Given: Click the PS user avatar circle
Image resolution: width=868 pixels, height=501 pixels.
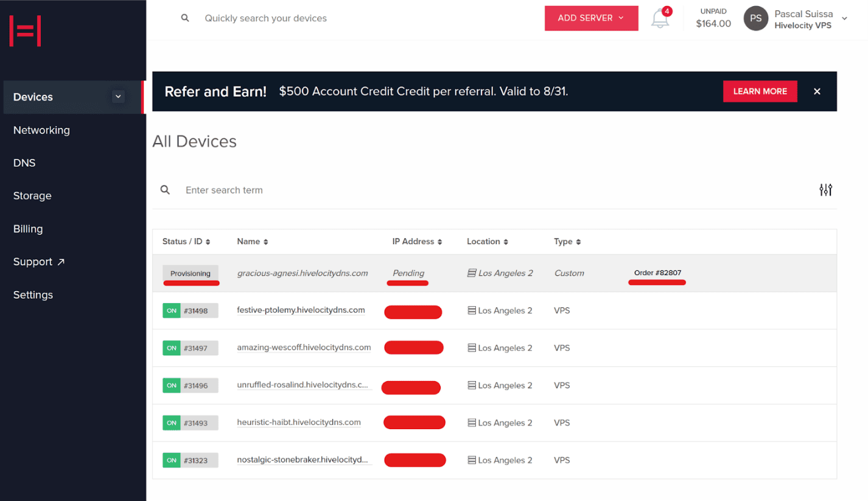Looking at the screenshot, I should 755,18.
